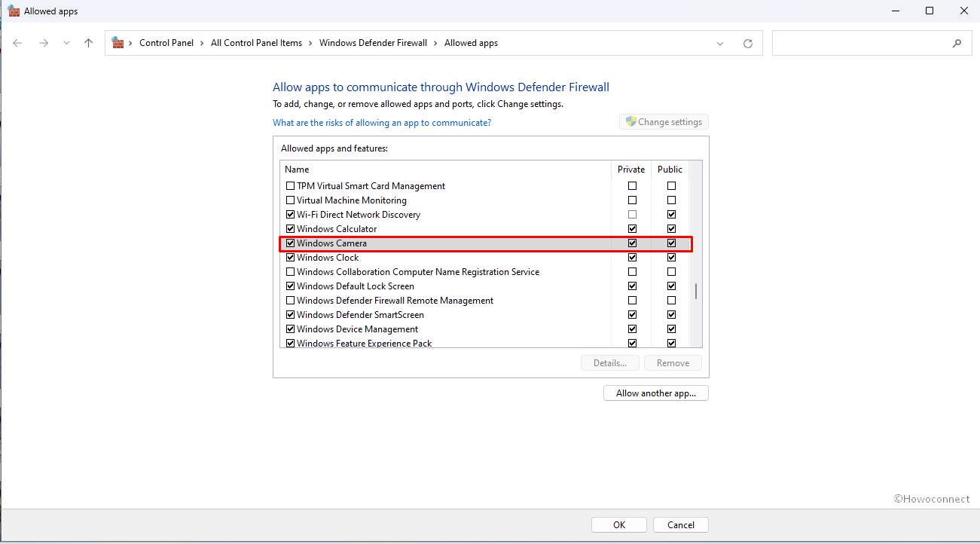Maximize the Allowed apps window
980x544 pixels.
930,11
